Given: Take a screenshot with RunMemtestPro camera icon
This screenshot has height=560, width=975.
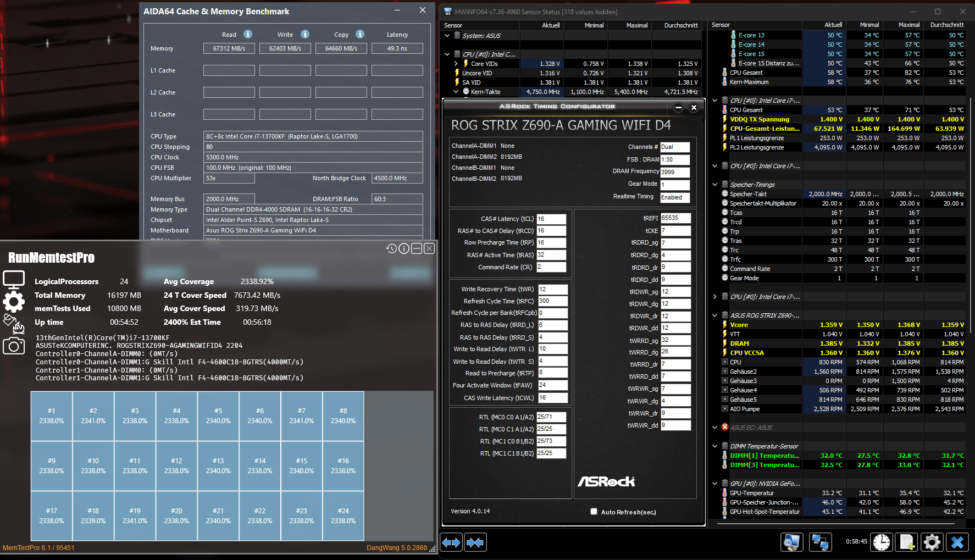Looking at the screenshot, I should pos(14,346).
